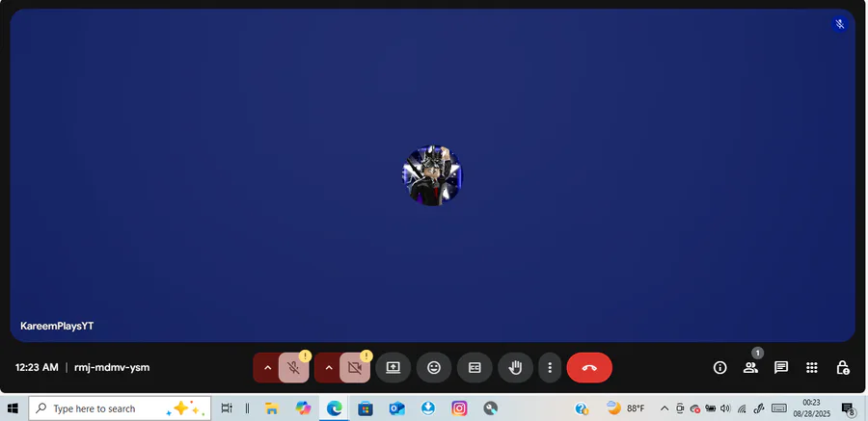Image resolution: width=868 pixels, height=421 pixels.
Task: Click microphone warning yellow badge
Action: tap(305, 355)
